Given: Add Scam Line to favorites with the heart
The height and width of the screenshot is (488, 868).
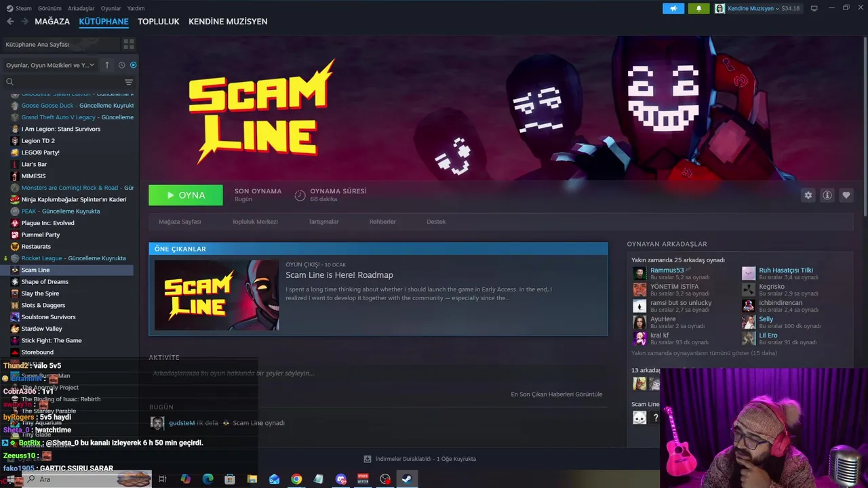Looking at the screenshot, I should coord(846,195).
